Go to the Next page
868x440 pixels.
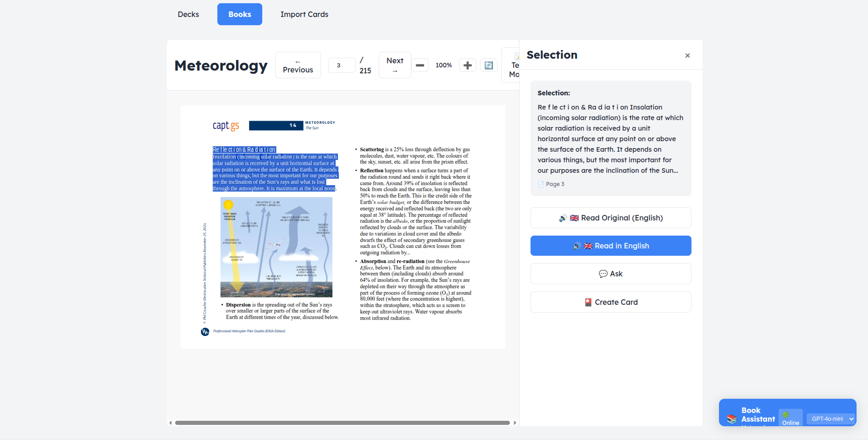394,66
